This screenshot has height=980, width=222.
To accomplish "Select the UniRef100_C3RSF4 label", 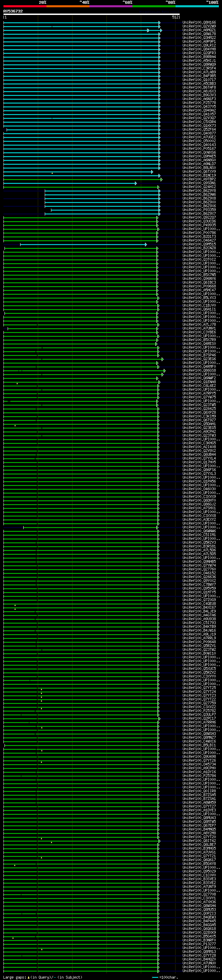I will pos(199,68).
